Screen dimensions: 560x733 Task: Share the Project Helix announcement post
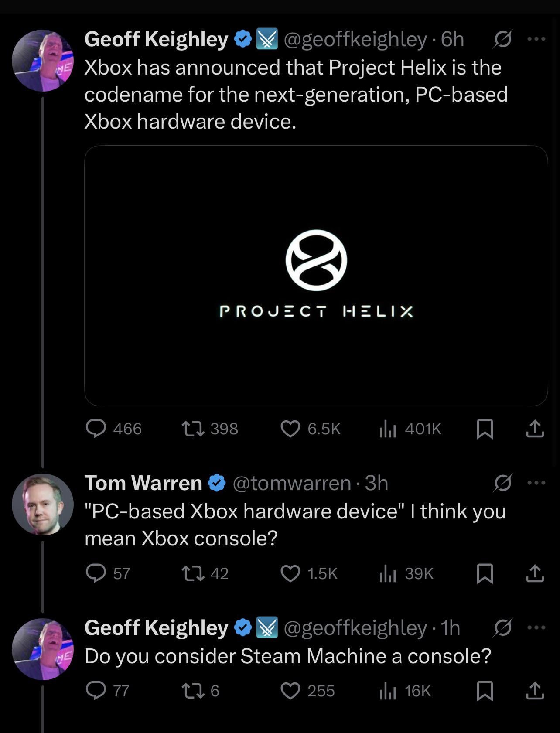(x=535, y=429)
